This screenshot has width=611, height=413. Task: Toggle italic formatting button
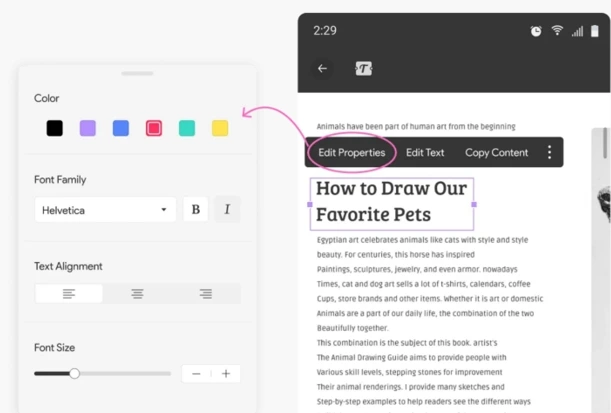tap(227, 210)
